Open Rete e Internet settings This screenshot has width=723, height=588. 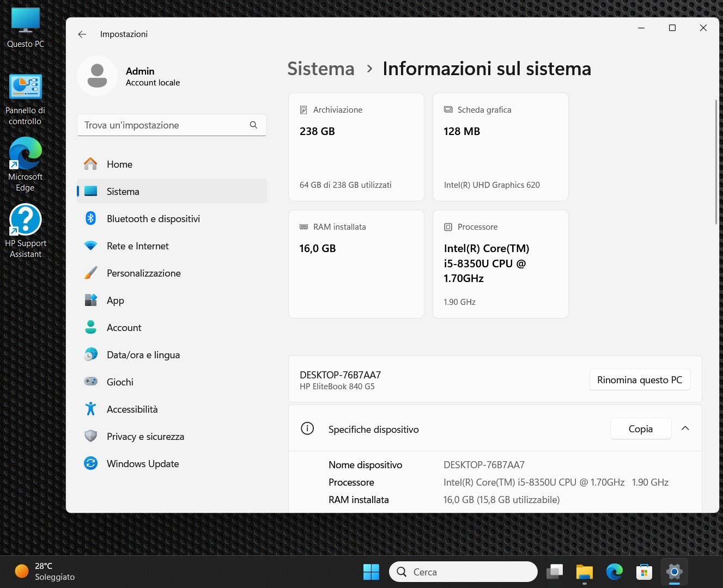point(172,246)
